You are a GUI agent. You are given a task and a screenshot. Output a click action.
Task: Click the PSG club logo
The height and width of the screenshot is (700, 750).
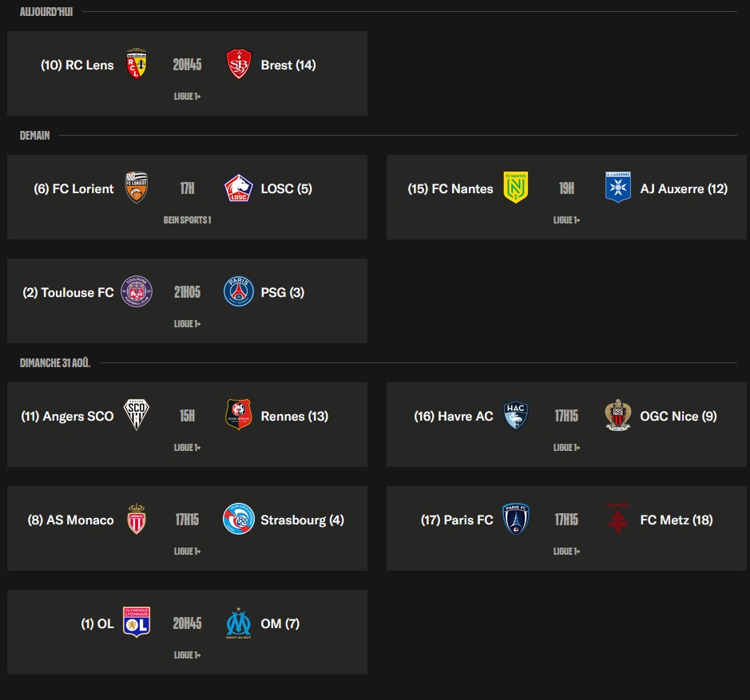238,291
